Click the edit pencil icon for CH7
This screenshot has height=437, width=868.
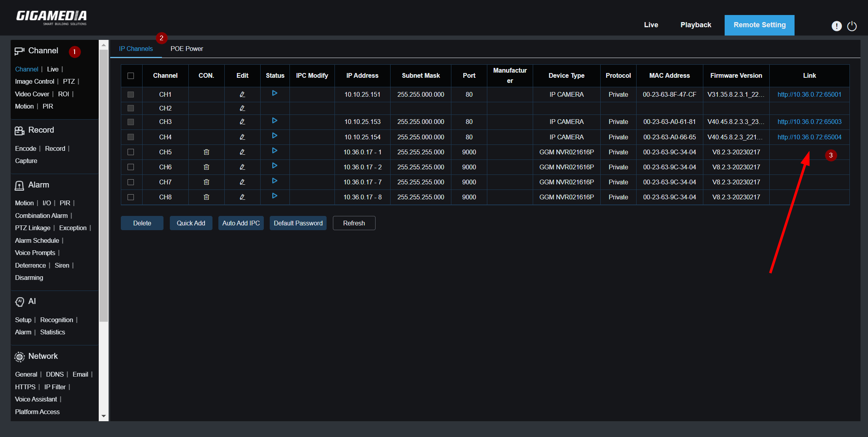[x=242, y=182]
